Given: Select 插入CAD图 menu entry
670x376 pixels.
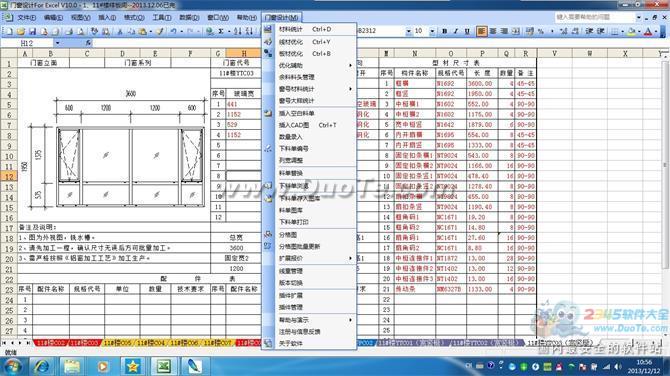Looking at the screenshot, I should (x=314, y=125).
